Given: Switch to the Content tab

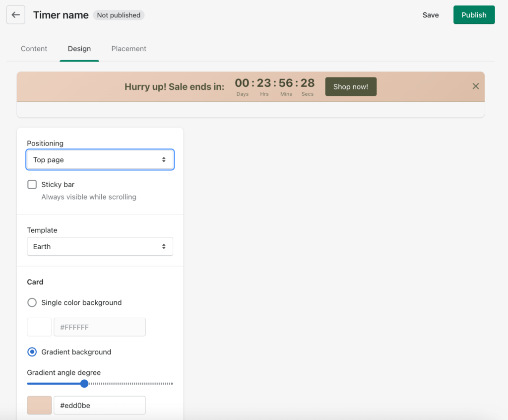Looking at the screenshot, I should (34, 49).
